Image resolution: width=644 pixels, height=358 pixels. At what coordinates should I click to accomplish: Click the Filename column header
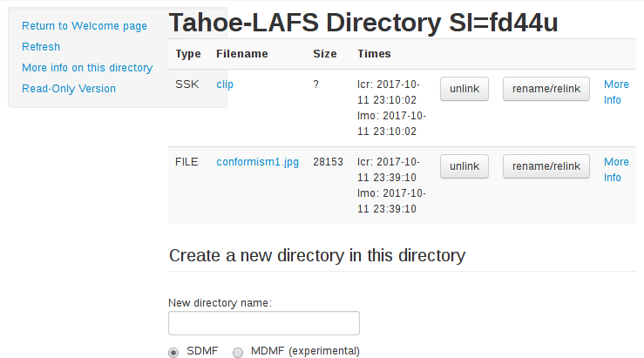241,54
